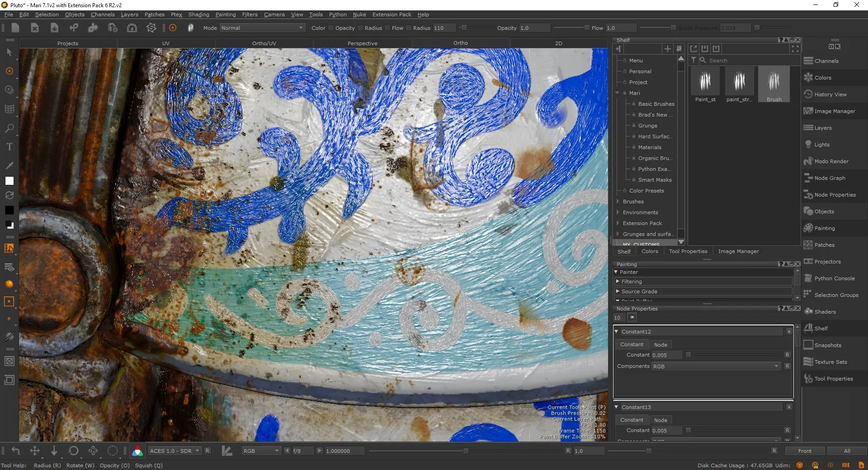Viewport: 868px width, 470px height.
Task: Switch to the Tool Properties tab
Action: pyautogui.click(x=688, y=251)
